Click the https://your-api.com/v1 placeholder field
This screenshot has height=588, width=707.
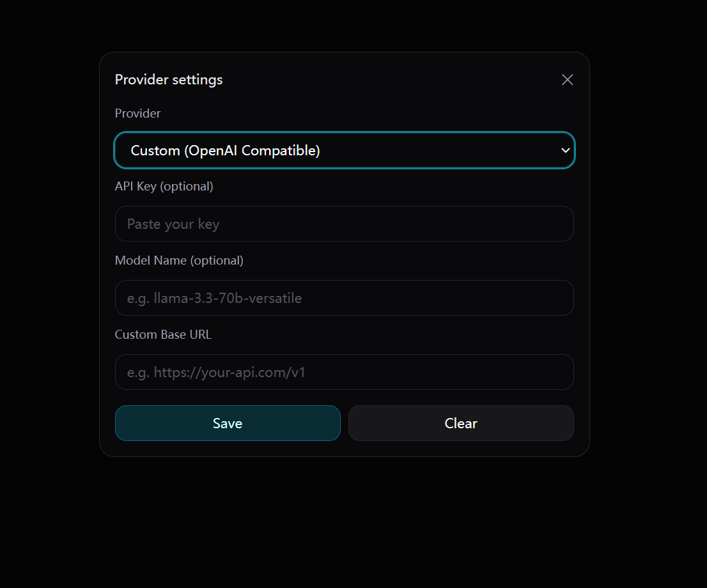click(345, 372)
